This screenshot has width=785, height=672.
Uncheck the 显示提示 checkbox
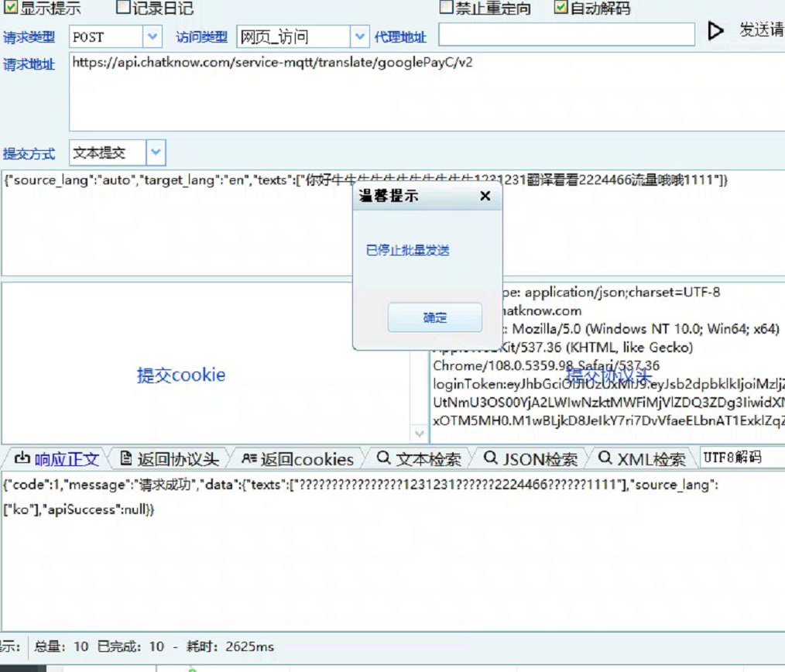coord(11,9)
